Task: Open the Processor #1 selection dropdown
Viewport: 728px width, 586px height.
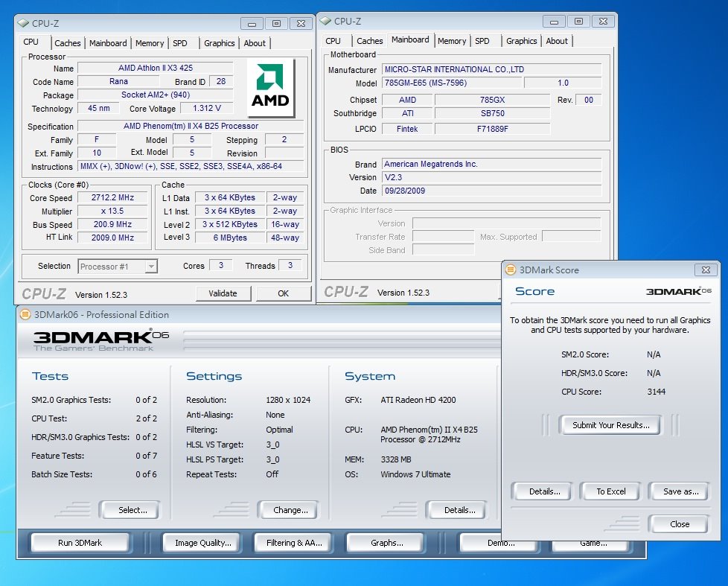Action: (151, 267)
